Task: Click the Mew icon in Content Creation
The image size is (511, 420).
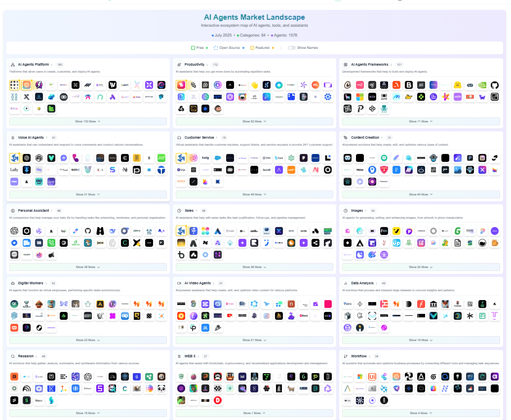Action: click(360, 170)
